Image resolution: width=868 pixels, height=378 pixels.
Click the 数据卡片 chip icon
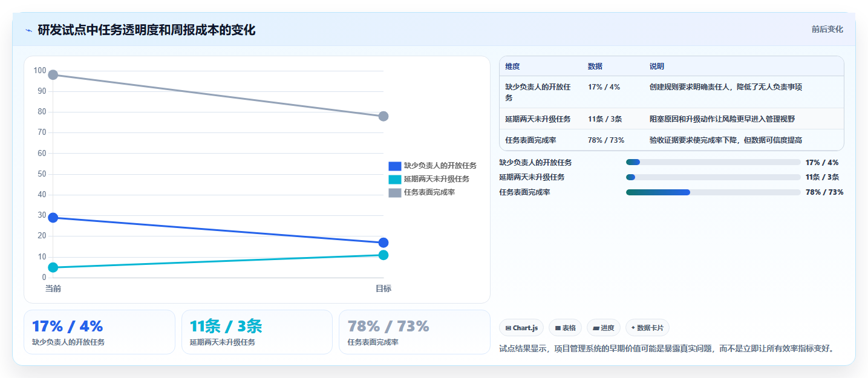(633, 328)
